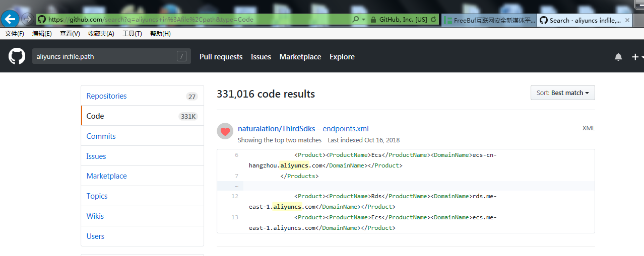Switch to the FreeBuf browser tab
644x256 pixels.
[x=489, y=20]
